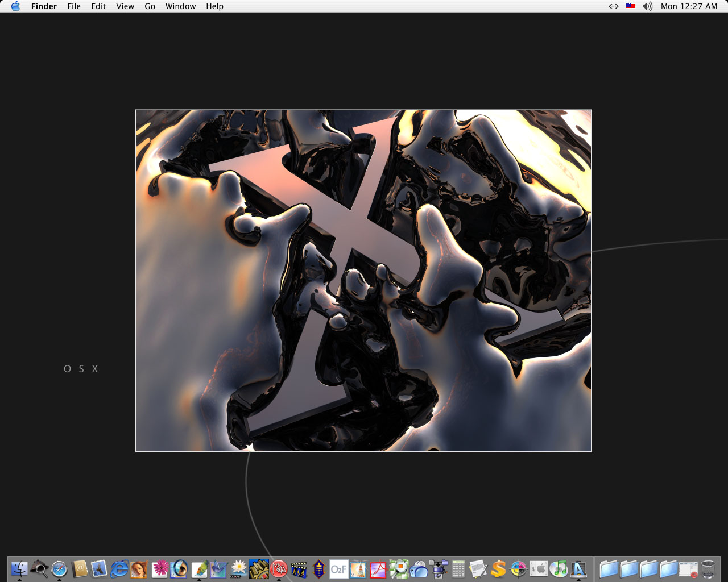Click the X artwork image on desktop
The width and height of the screenshot is (728, 582).
tap(363, 281)
